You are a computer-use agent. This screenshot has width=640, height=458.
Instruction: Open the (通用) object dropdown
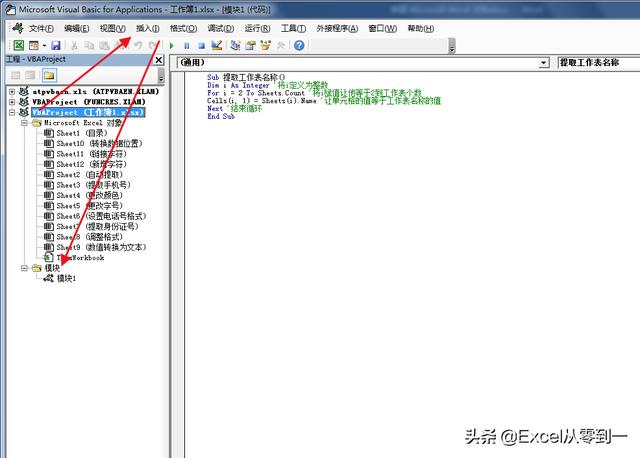point(544,63)
